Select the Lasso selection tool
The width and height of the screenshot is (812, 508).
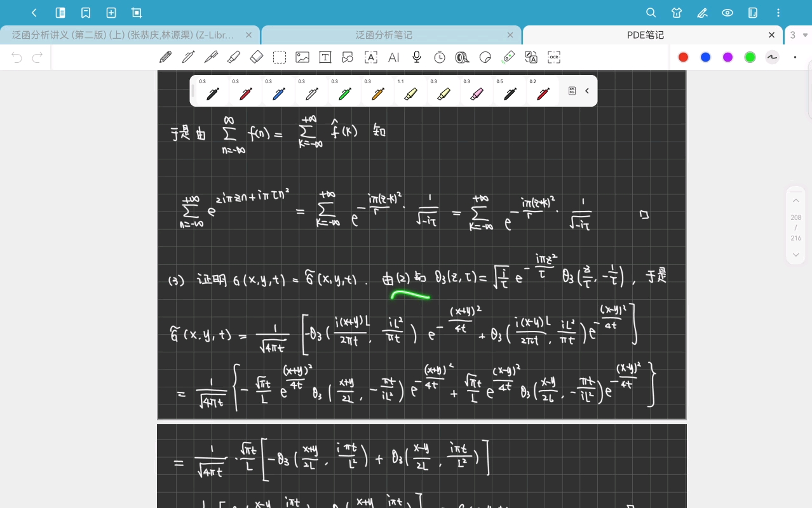280,57
